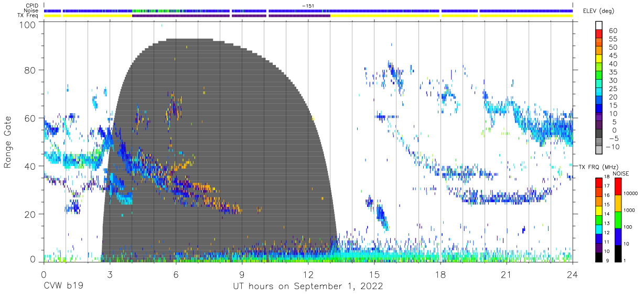The image size is (644, 297).
Task: Click the '-151' CPID value
Action: [x=308, y=6]
